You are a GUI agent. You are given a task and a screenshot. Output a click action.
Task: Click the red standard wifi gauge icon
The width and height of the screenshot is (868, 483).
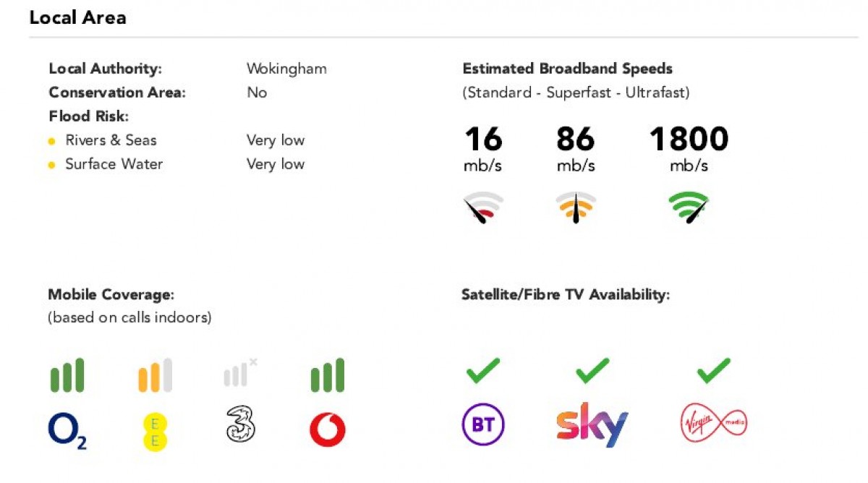[483, 207]
